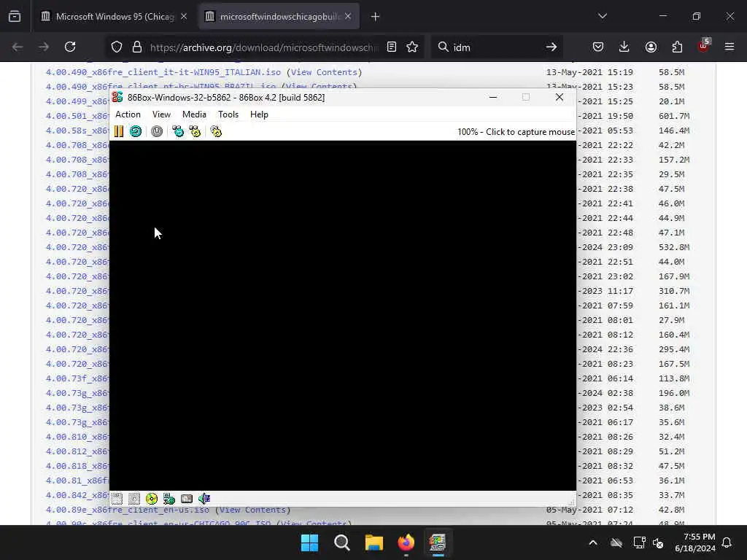This screenshot has height=560, width=747.
Task: Open the 4.00.842 build link
Action: tap(77, 495)
